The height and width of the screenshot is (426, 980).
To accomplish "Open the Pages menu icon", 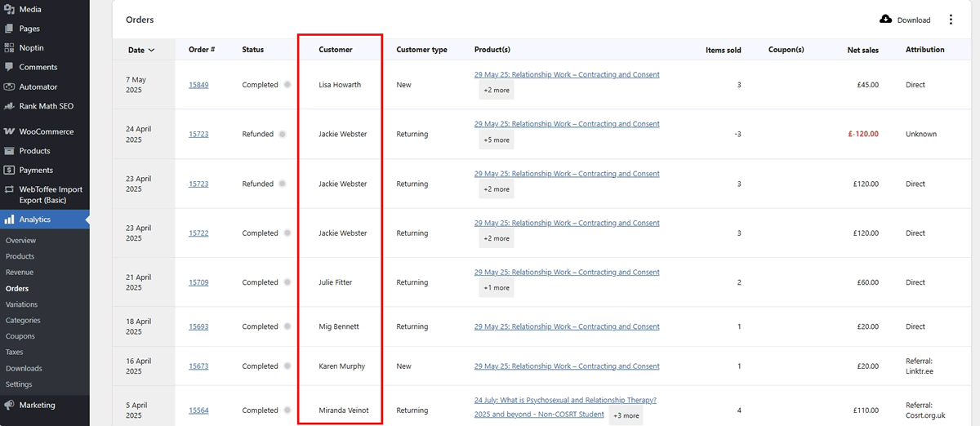I will [x=9, y=29].
